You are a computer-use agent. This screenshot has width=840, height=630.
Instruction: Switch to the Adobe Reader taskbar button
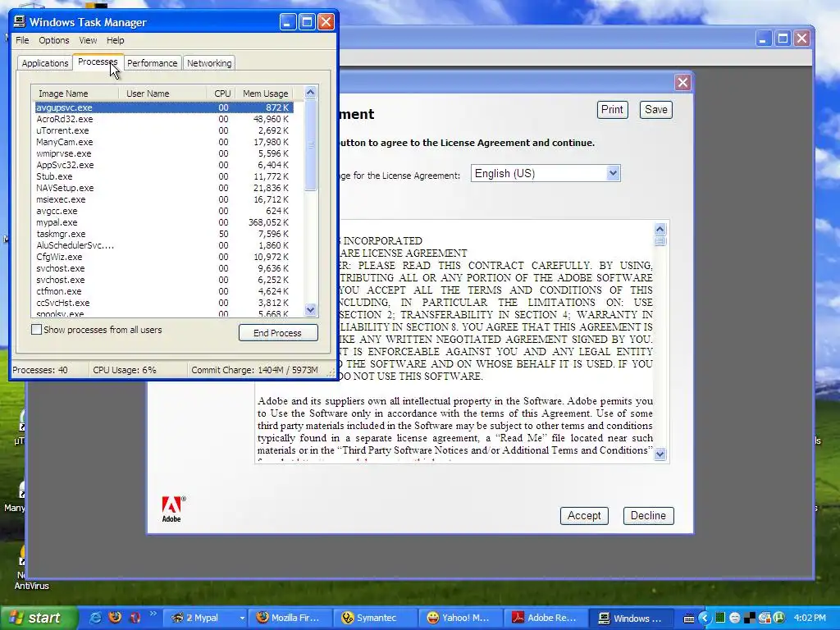545,618
